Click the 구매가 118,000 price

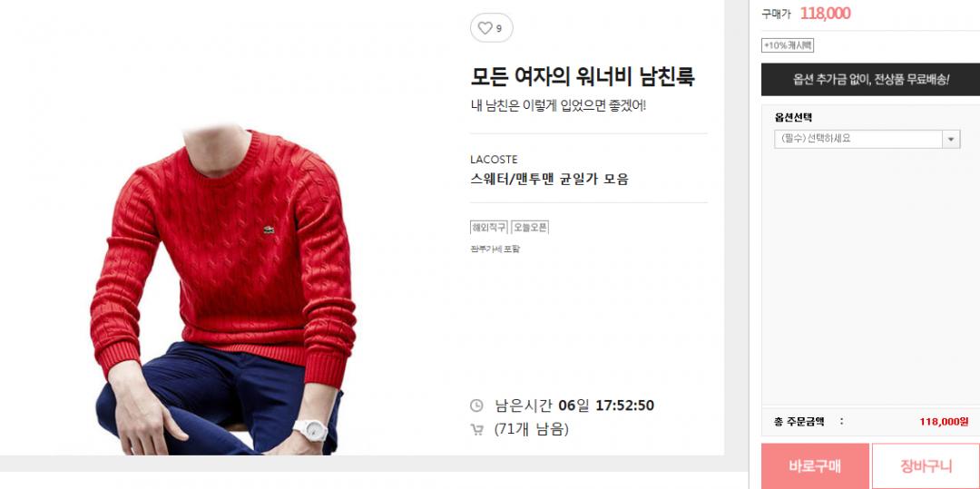806,14
